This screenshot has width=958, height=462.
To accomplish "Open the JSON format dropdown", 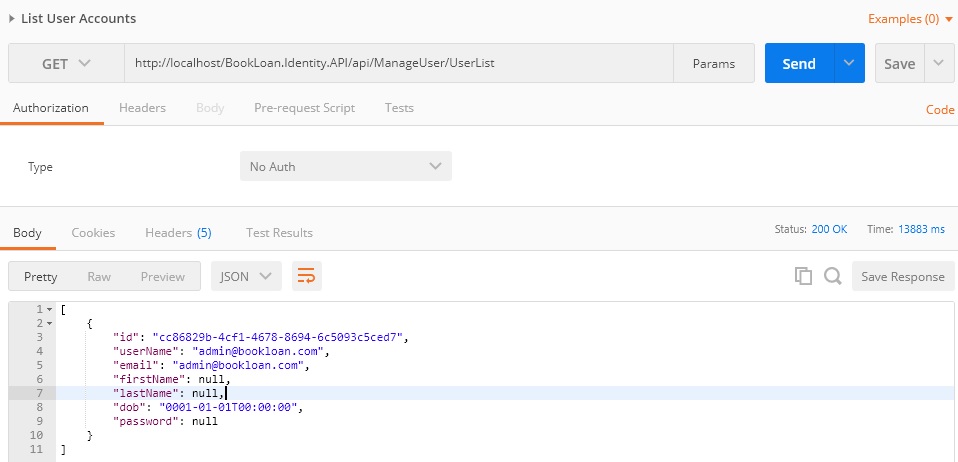I will coord(246,276).
